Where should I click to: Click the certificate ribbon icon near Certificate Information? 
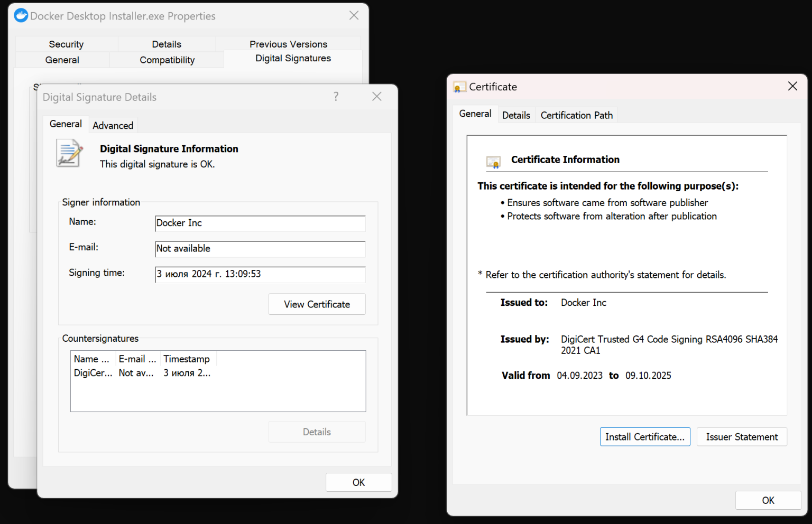(x=493, y=162)
